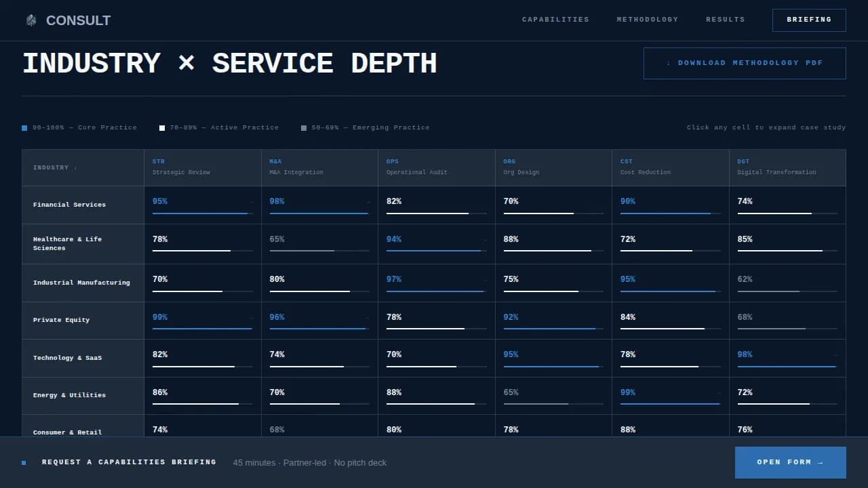Viewport: 868px width, 488px height.
Task: Expand Consumer & Retail M&A 68% cell
Action: click(319, 426)
